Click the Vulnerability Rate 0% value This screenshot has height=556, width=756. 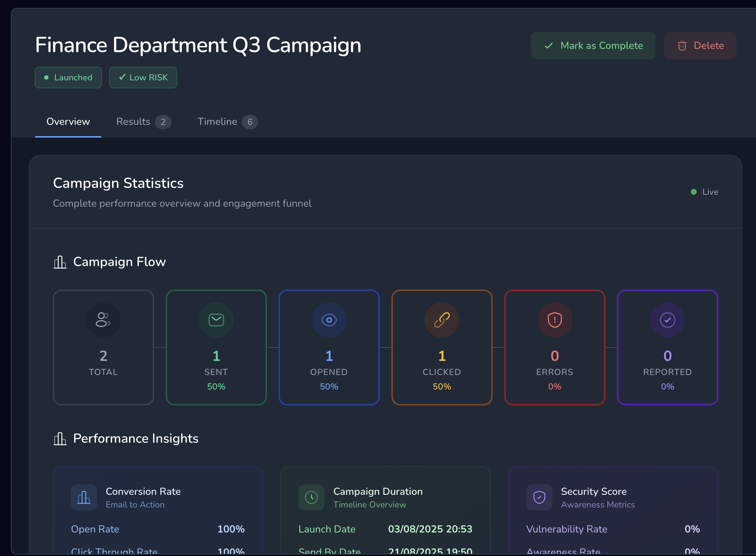[692, 529]
